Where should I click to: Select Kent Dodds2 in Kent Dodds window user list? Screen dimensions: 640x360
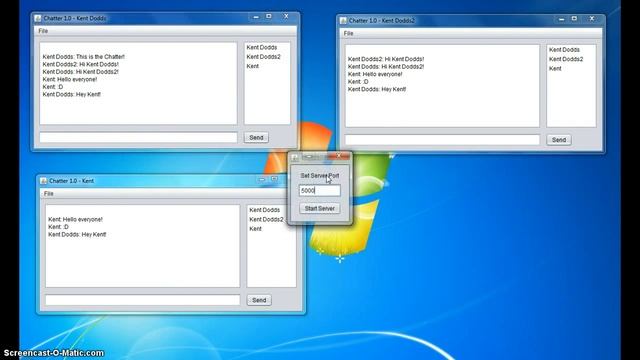click(x=263, y=57)
